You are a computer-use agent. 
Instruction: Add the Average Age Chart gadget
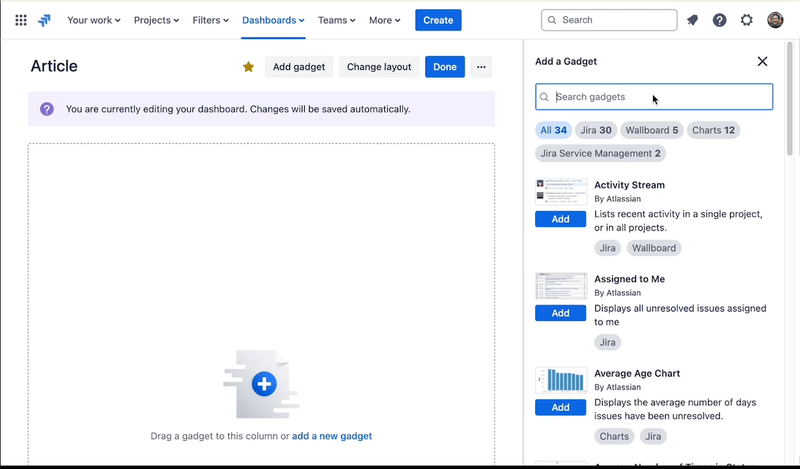[560, 407]
